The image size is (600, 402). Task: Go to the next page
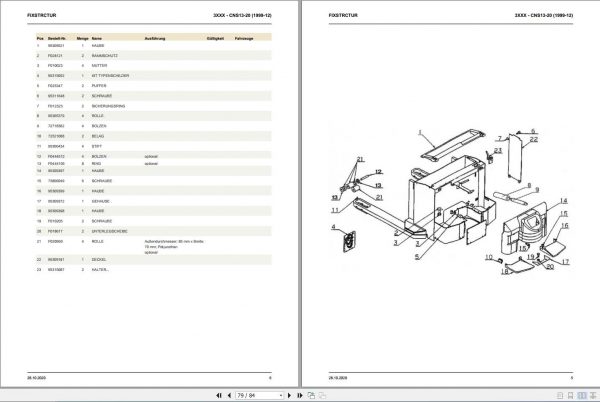click(x=289, y=395)
